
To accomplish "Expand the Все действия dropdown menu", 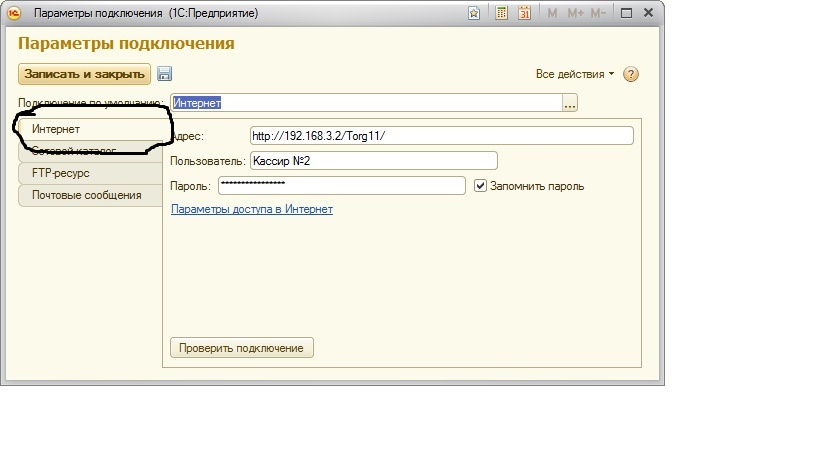I will (x=575, y=74).
